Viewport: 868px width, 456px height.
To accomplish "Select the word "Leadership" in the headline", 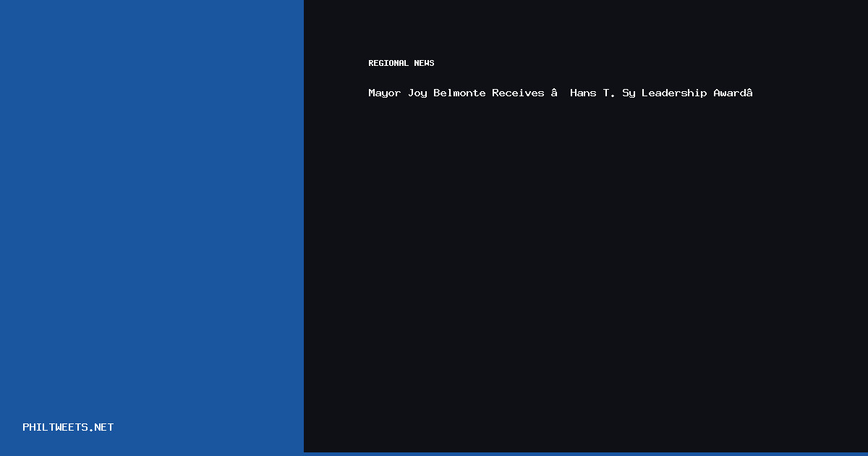I will pyautogui.click(x=674, y=93).
